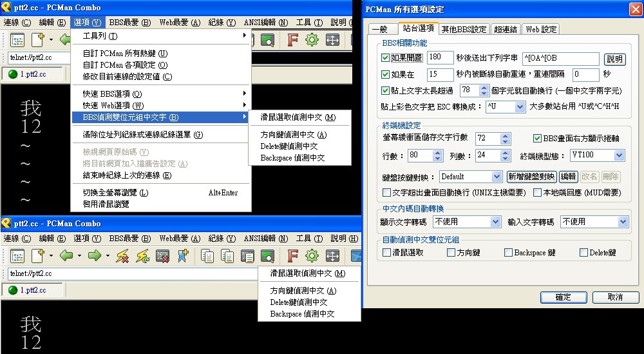The width and height of the screenshot is (644, 354).
Task: Open 終端機型態 VT100 dropdown
Action: pos(620,155)
